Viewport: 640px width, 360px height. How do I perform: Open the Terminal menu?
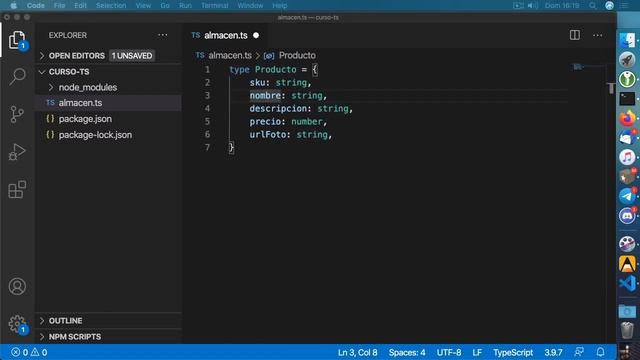[x=215, y=5]
